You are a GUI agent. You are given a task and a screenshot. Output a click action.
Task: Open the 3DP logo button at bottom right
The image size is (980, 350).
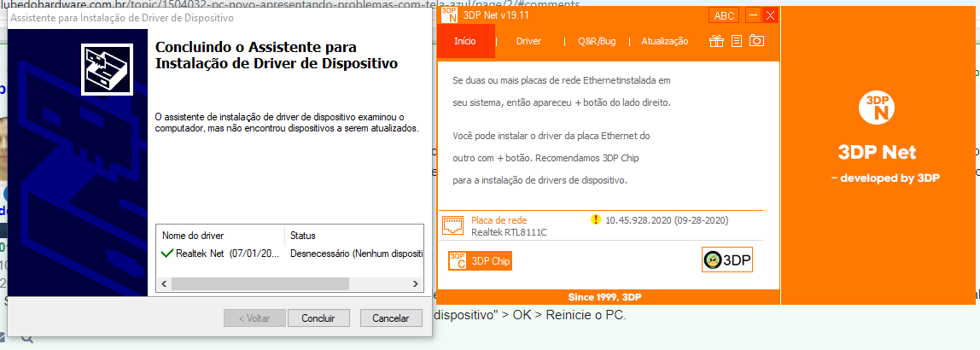(x=727, y=260)
